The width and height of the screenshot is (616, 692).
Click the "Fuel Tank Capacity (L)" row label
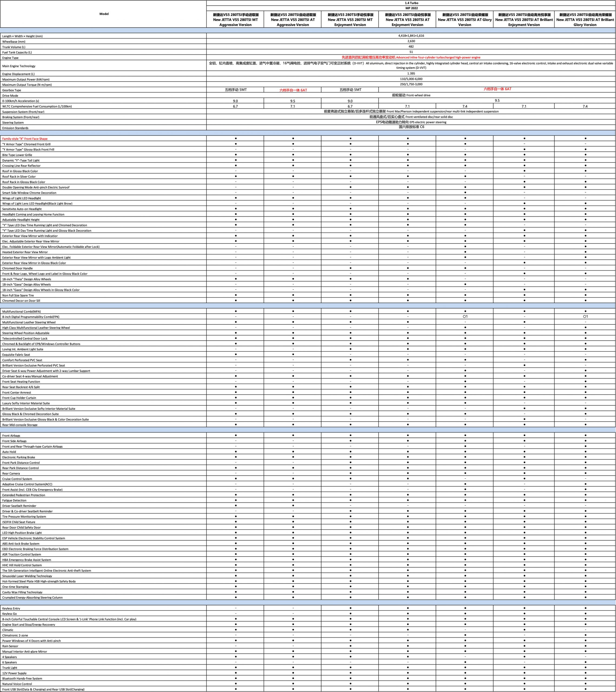pos(17,52)
